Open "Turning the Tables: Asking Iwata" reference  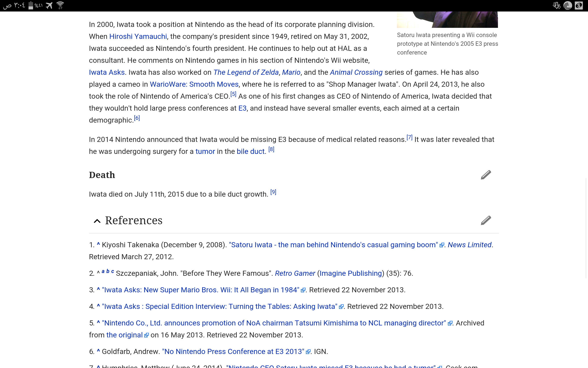point(220,306)
